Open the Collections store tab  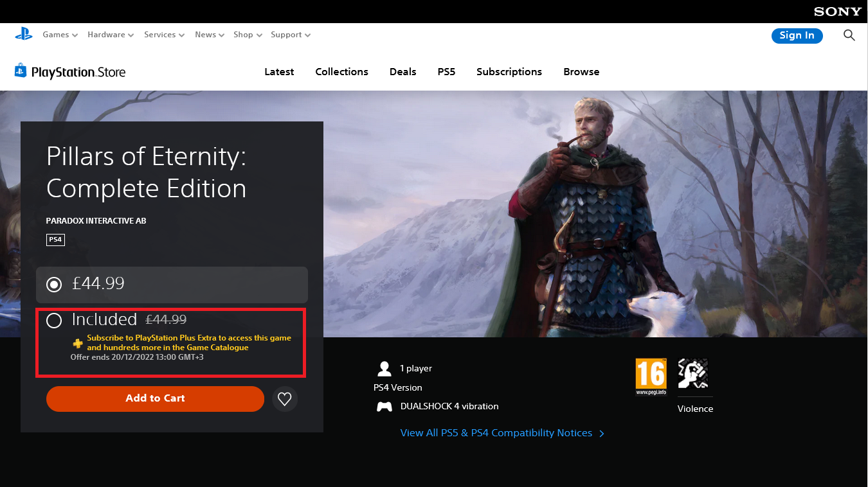(341, 72)
